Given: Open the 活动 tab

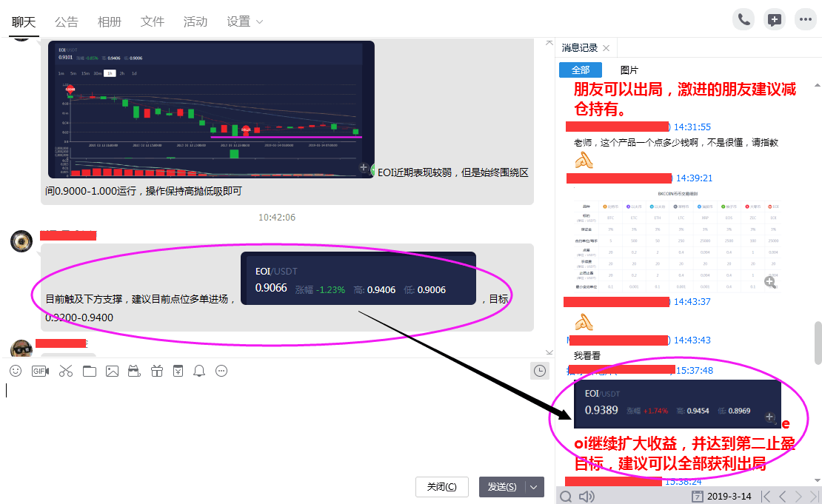Looking at the screenshot, I should (196, 22).
